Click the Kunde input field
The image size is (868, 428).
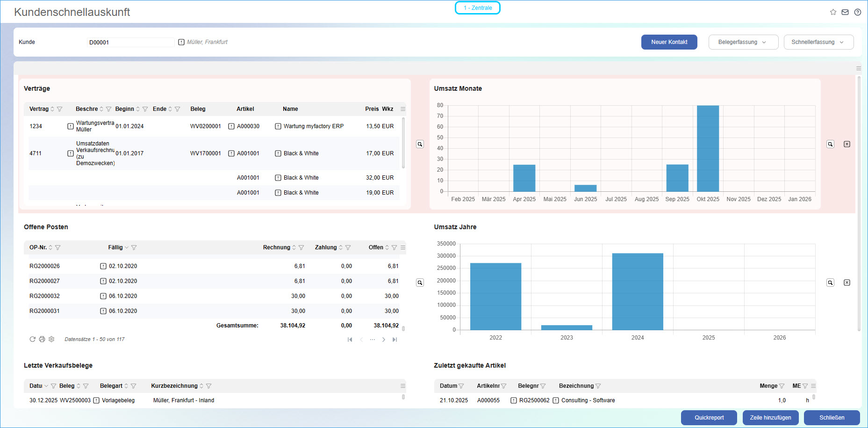[x=130, y=42]
